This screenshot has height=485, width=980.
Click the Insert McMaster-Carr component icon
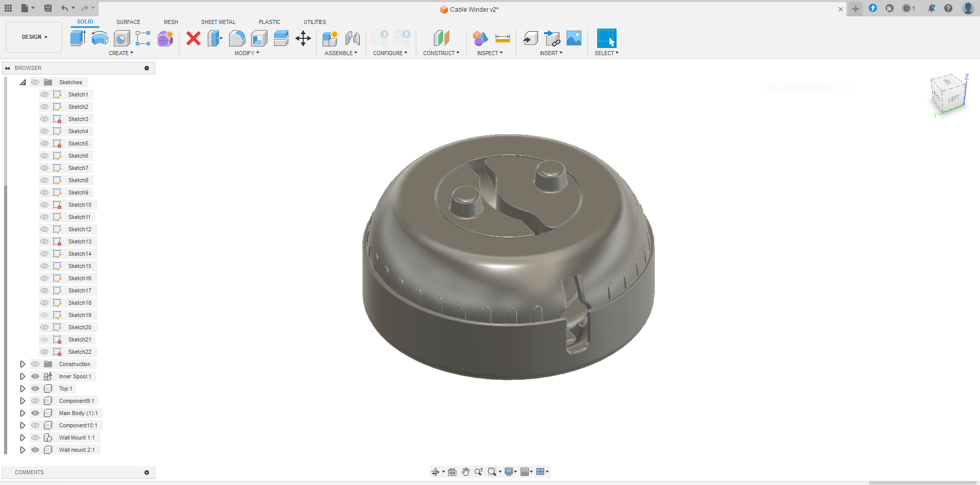(552, 38)
